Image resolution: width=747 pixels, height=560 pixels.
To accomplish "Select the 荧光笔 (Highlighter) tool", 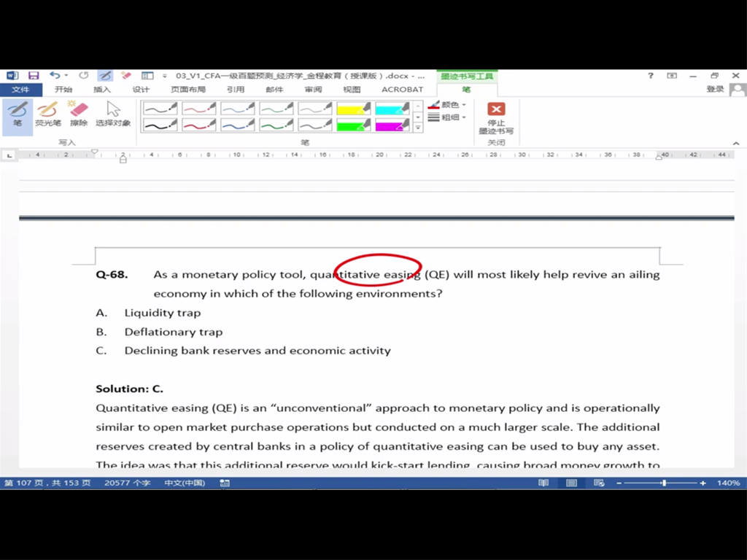I will [x=47, y=114].
